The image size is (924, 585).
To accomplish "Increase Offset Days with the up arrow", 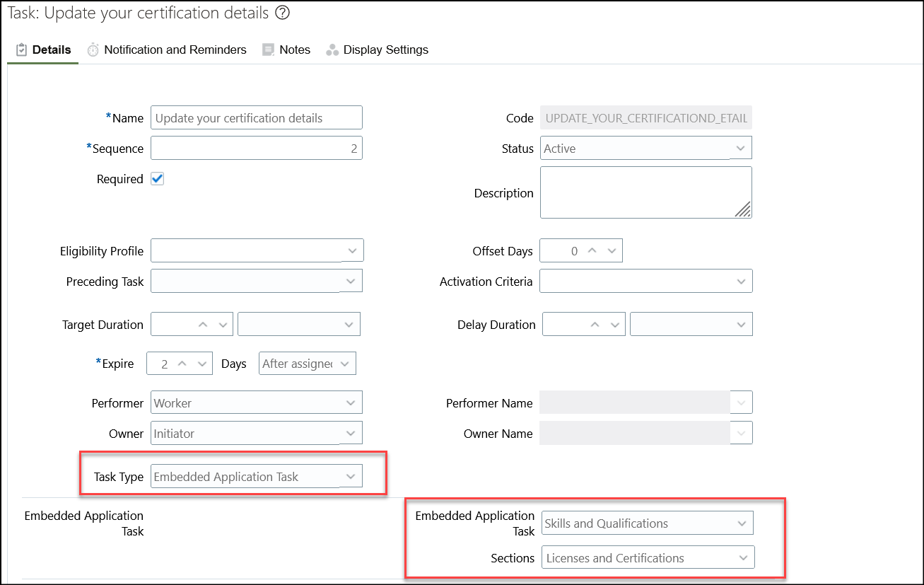I will (592, 250).
